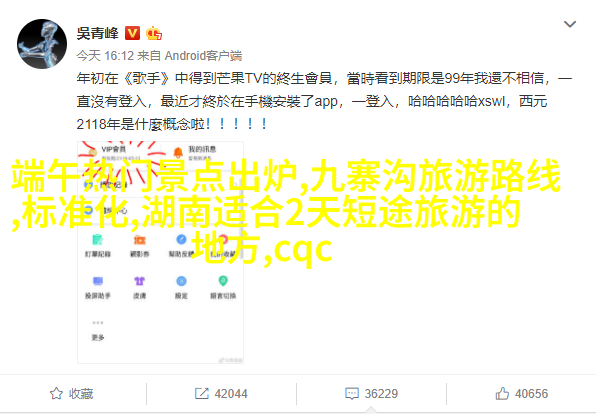Click the orange bell 我的消息 icon
596x414 pixels.
[178, 152]
